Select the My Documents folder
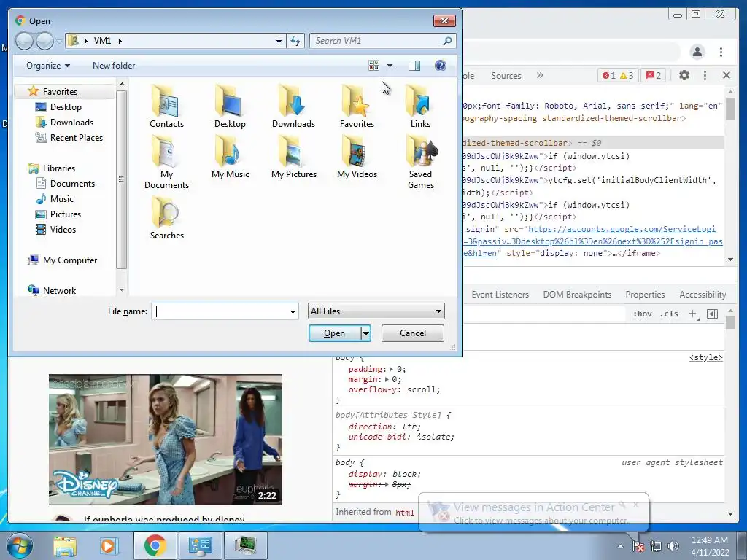Image resolution: width=747 pixels, height=560 pixels. (x=166, y=162)
